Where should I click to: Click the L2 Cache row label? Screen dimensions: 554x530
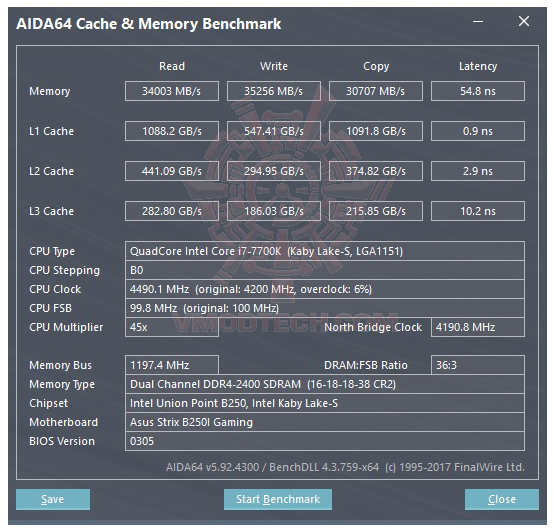51,171
